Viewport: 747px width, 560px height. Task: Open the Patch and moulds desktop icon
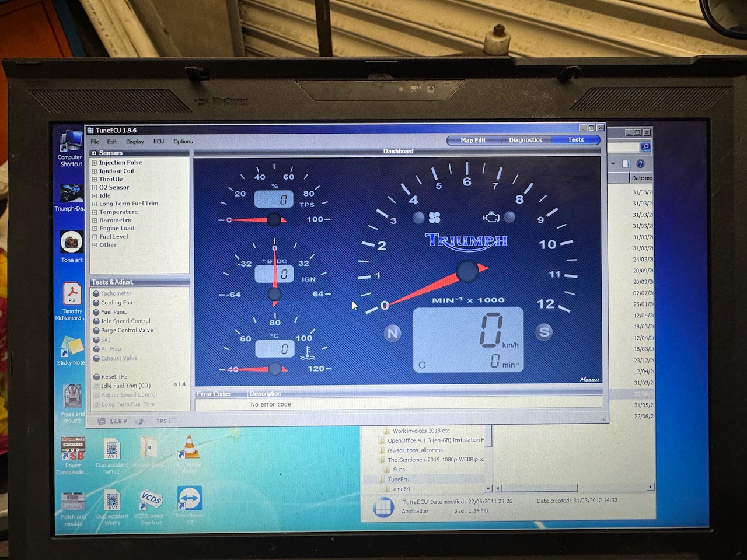pyautogui.click(x=73, y=508)
